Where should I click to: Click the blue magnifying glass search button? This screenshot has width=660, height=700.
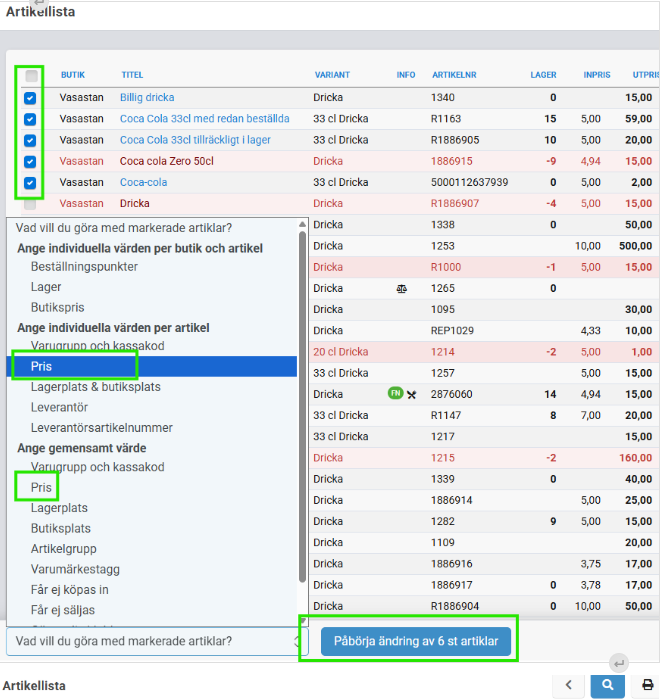[x=606, y=685]
